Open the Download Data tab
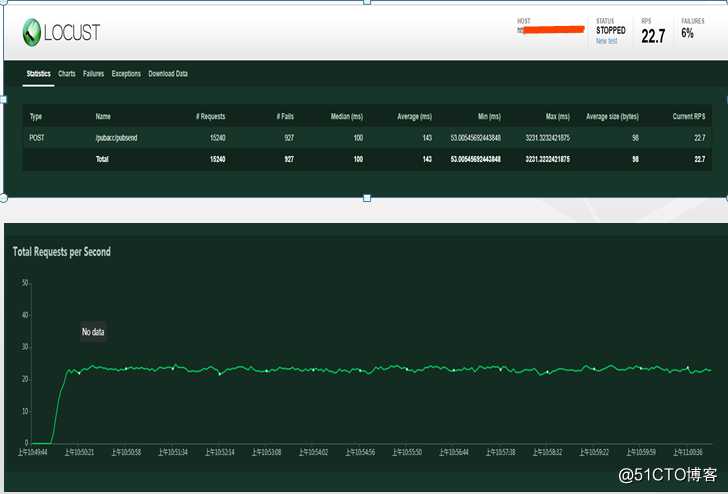The height and width of the screenshot is (494, 728). 168,74
